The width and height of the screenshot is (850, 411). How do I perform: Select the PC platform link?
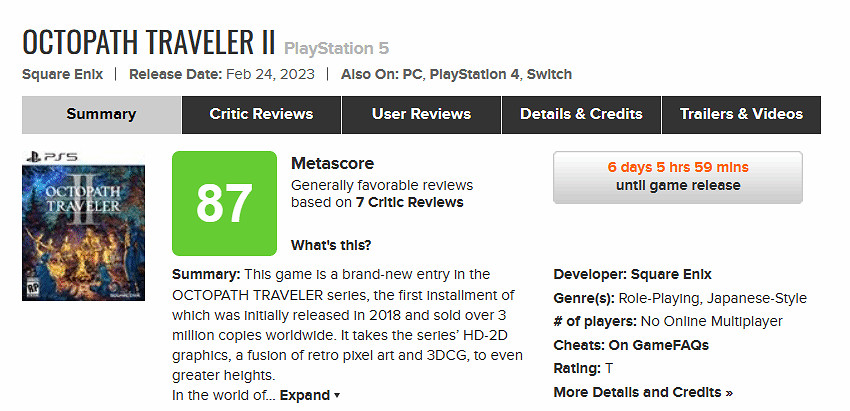[x=412, y=74]
